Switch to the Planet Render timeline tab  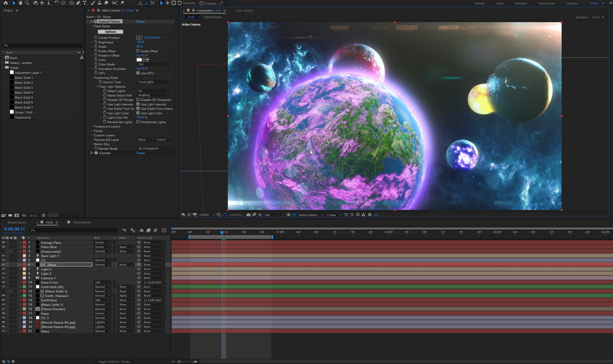click(82, 223)
